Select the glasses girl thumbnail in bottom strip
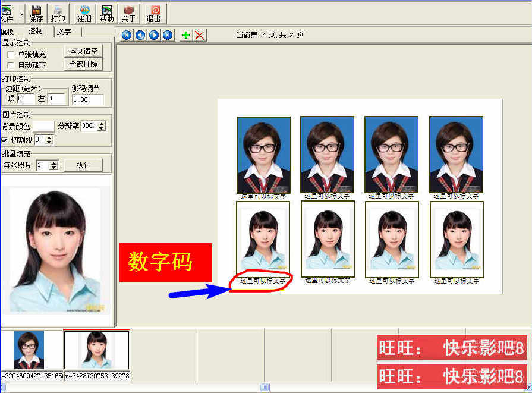This screenshot has height=393, width=532. pos(29,350)
